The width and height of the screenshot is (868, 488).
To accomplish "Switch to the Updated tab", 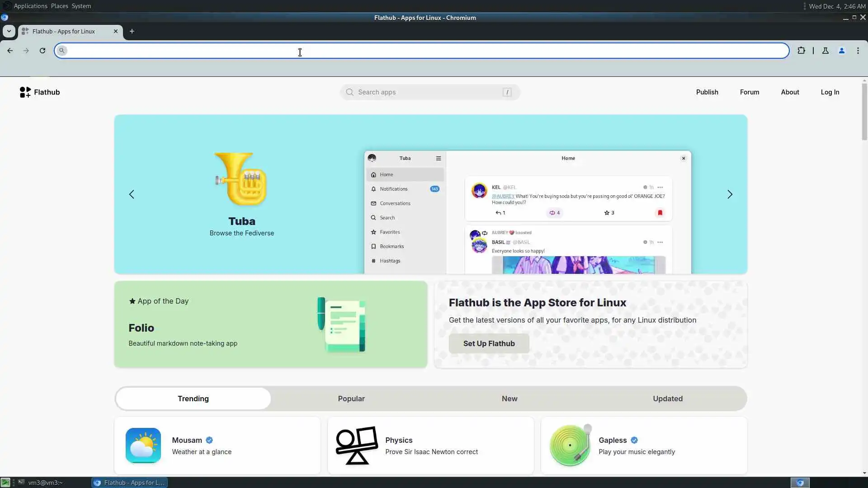I will point(667,399).
